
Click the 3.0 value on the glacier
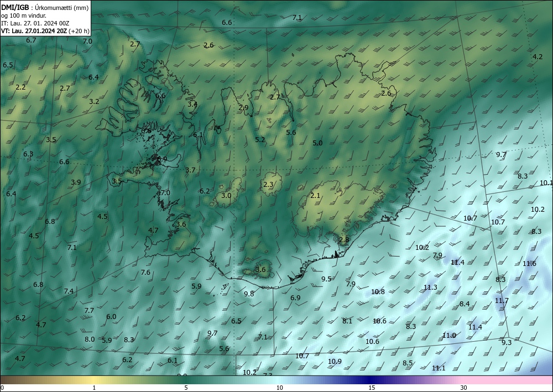click(x=226, y=195)
